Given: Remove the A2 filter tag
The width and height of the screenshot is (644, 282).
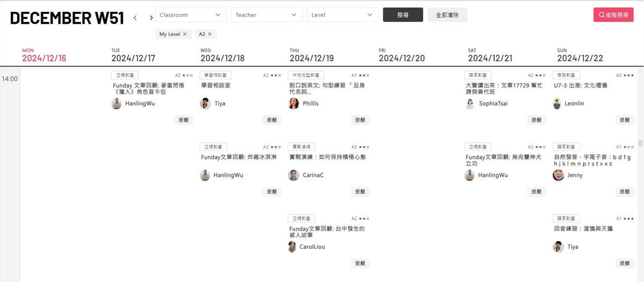Looking at the screenshot, I should [x=210, y=34].
